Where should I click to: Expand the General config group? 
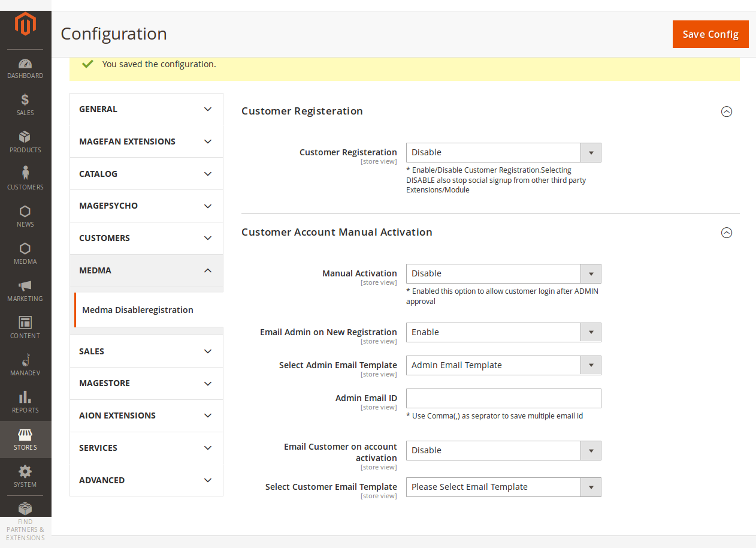(x=146, y=109)
